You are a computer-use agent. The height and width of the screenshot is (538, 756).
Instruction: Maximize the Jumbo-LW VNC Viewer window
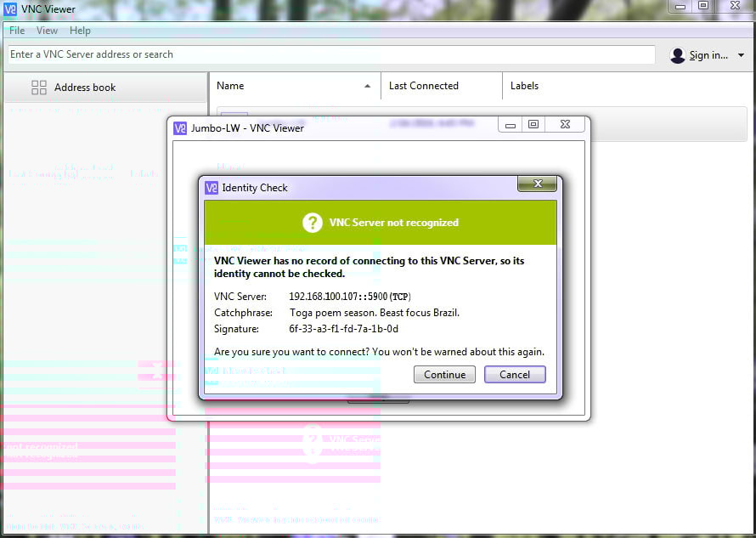pyautogui.click(x=533, y=125)
